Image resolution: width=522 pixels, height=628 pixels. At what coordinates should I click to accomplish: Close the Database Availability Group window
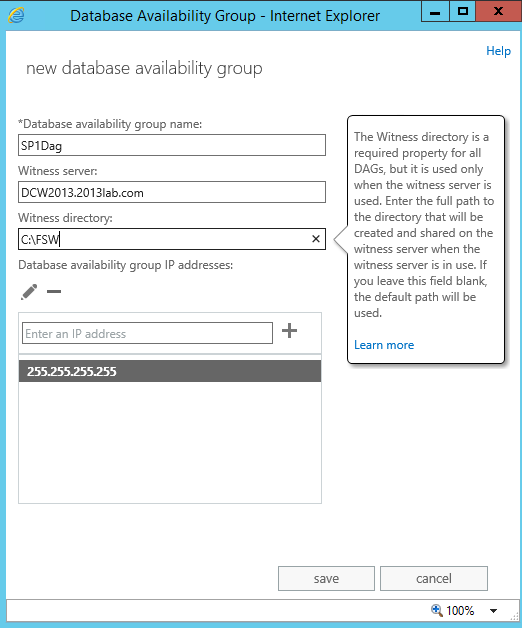click(x=498, y=11)
